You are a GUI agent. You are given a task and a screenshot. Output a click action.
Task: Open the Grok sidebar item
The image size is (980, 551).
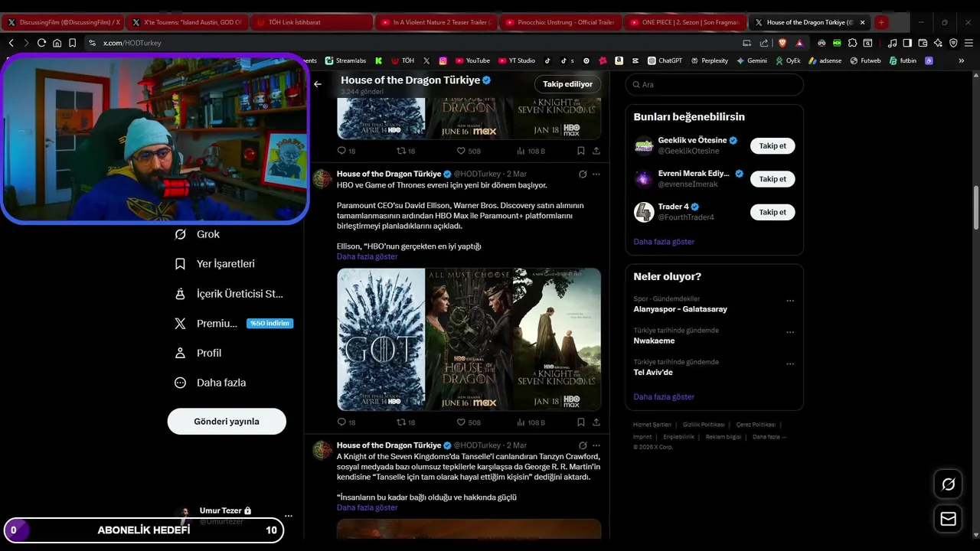click(x=198, y=234)
